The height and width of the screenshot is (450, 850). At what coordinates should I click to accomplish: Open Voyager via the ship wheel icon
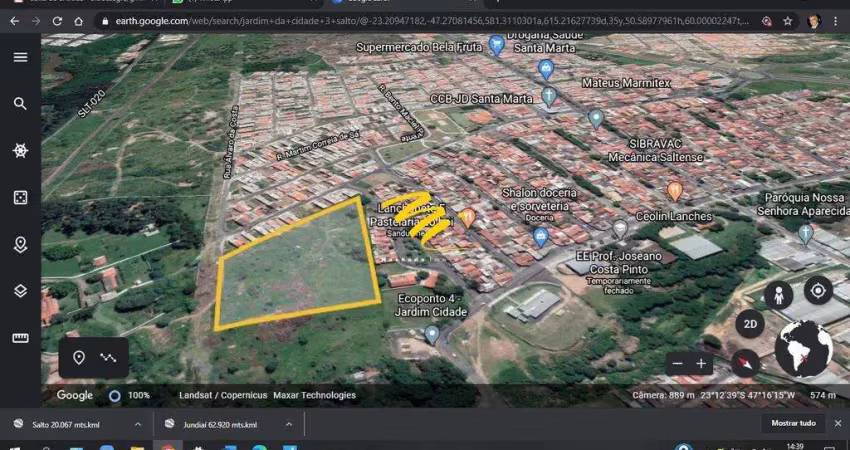pyautogui.click(x=20, y=151)
